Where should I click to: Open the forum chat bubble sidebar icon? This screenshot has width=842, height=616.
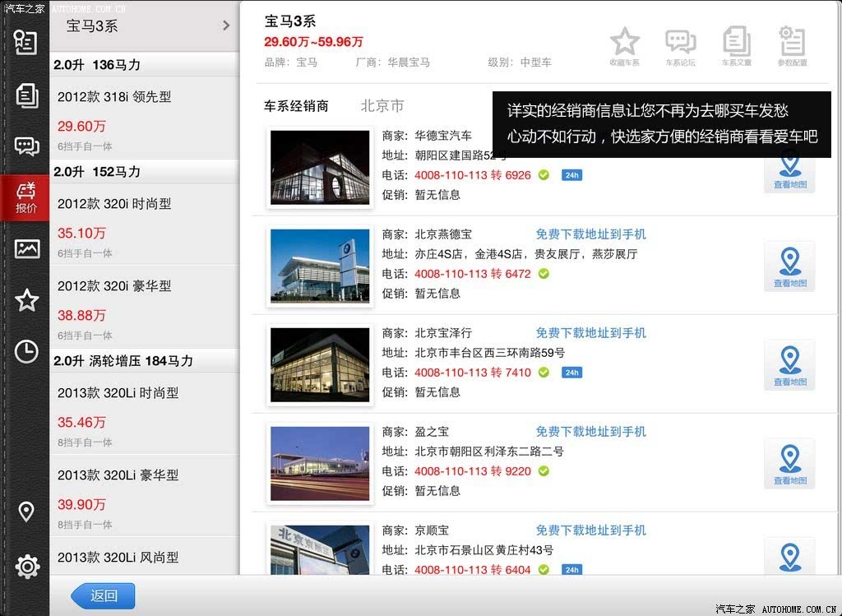point(26,146)
